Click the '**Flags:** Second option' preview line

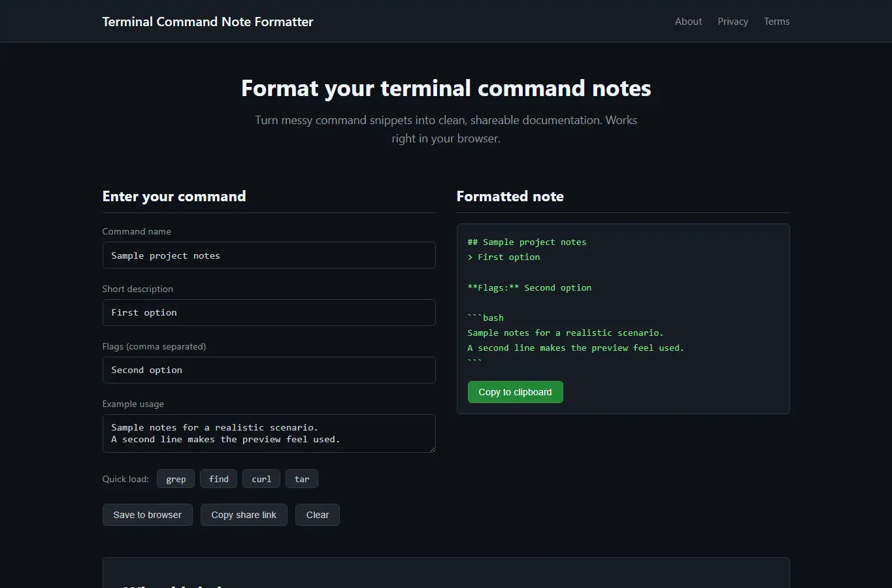529,288
